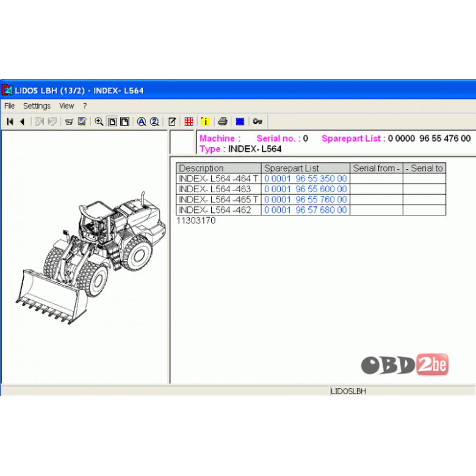Open sparepart list 0 0001 96 55 600 00
The height and width of the screenshot is (476, 476).
tap(305, 189)
